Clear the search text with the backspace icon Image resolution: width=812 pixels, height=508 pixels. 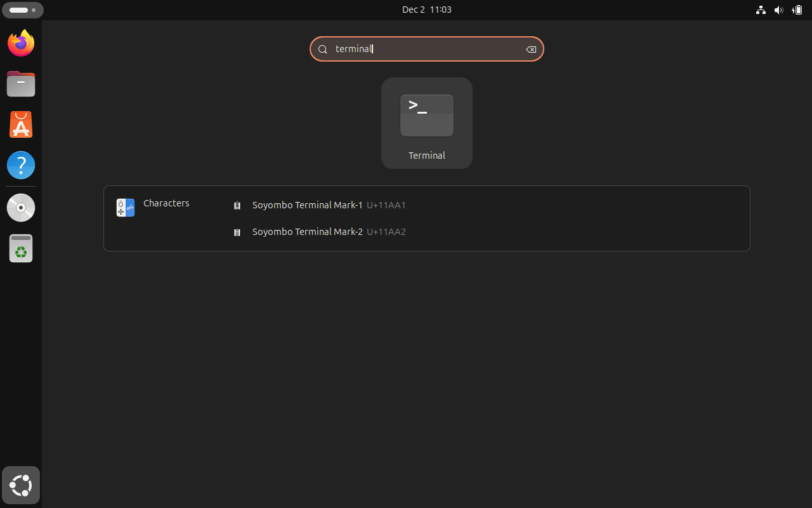coord(531,50)
